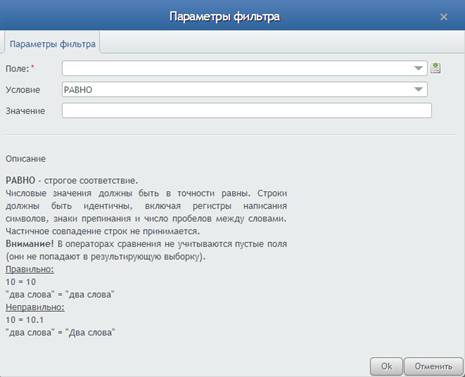Image resolution: width=465 pixels, height=377 pixels.
Task: Click the Условие label
Action: 23,90
